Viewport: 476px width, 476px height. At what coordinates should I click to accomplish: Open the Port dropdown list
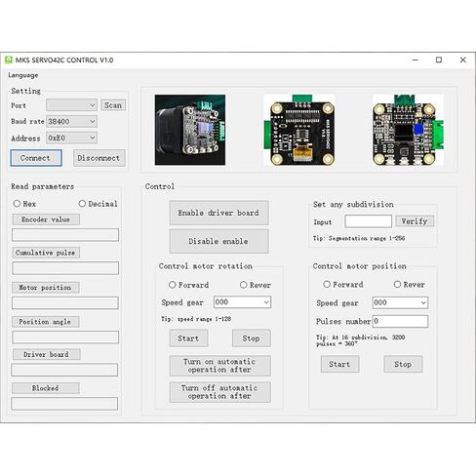71,105
